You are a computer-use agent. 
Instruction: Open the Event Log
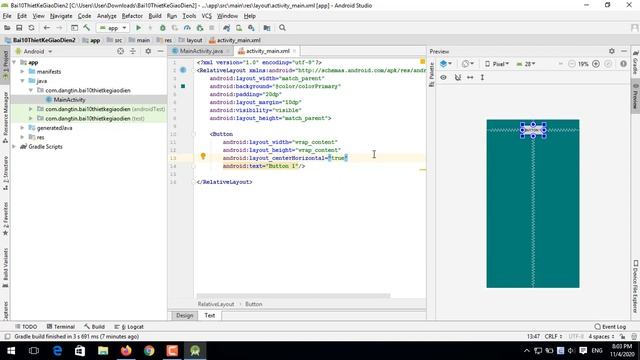[610, 327]
